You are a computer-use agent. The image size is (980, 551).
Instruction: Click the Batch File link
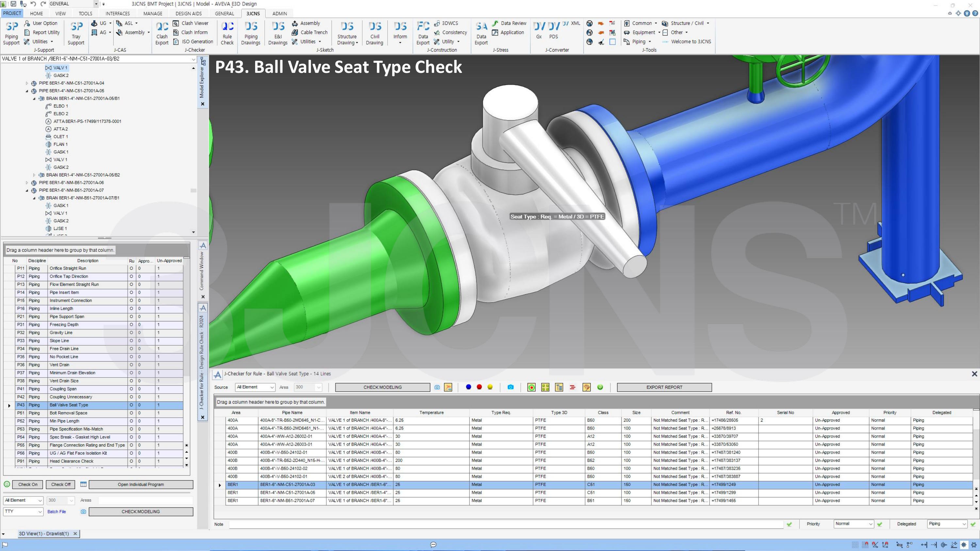pyautogui.click(x=57, y=511)
